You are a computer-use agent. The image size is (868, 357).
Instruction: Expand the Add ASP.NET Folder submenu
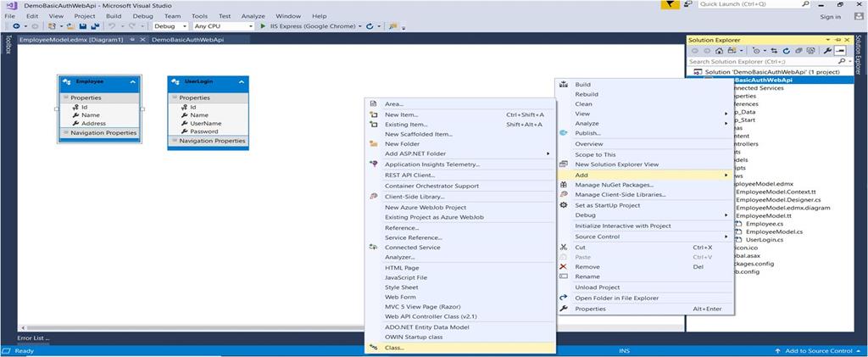(x=548, y=153)
